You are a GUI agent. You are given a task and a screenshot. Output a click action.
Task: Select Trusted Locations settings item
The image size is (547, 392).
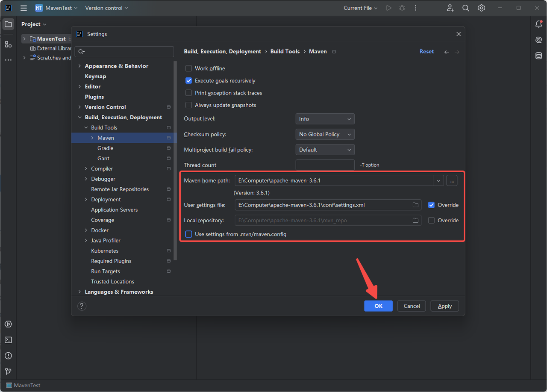coord(112,281)
